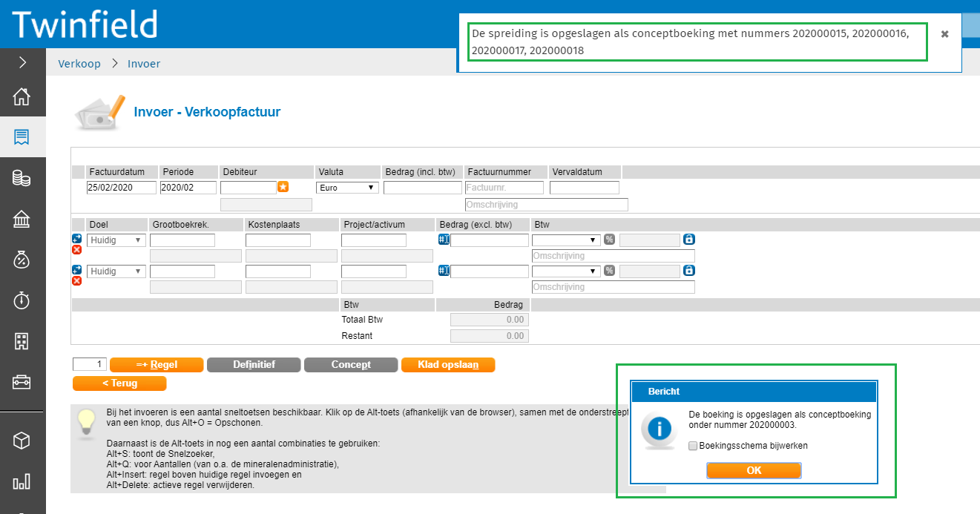This screenshot has height=514, width=980.
Task: Expand the Btw code dropdown on second row
Action: tap(566, 271)
